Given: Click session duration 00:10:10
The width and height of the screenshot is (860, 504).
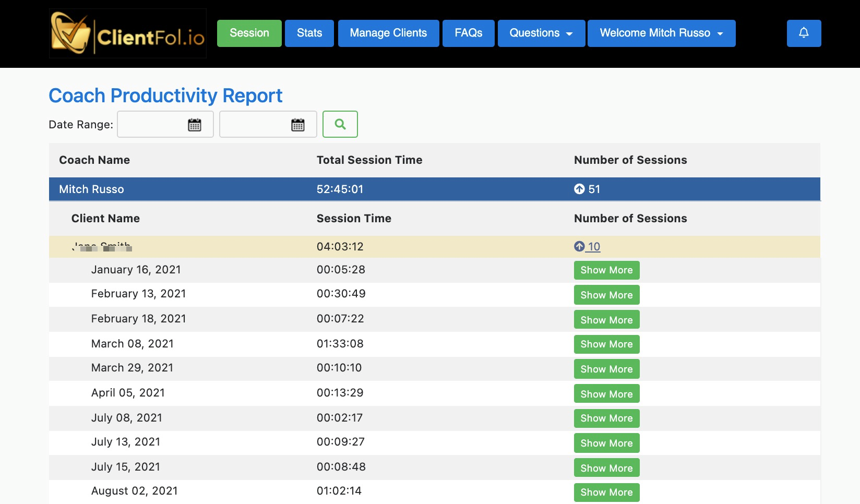Looking at the screenshot, I should coord(339,368).
